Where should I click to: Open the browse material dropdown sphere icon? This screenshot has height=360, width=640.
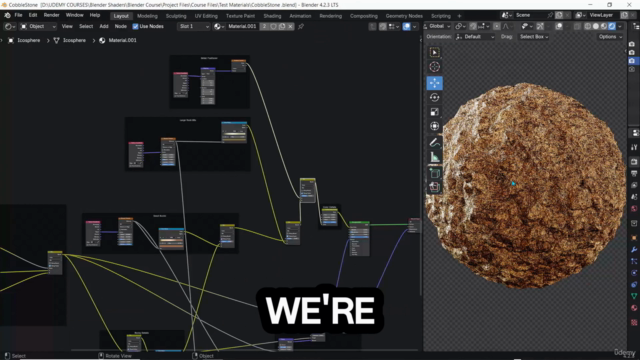[220, 27]
